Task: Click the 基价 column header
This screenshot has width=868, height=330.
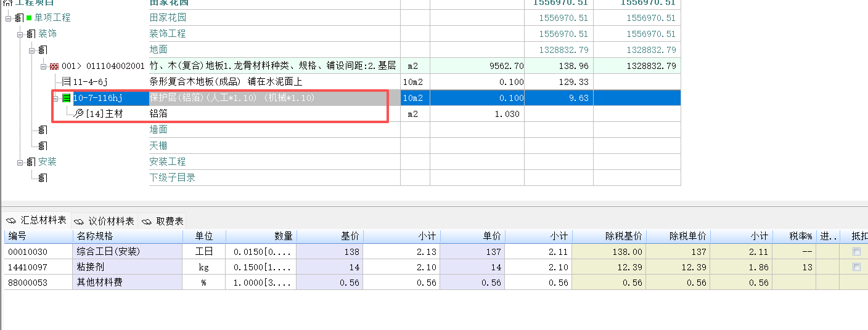Action: (x=330, y=236)
